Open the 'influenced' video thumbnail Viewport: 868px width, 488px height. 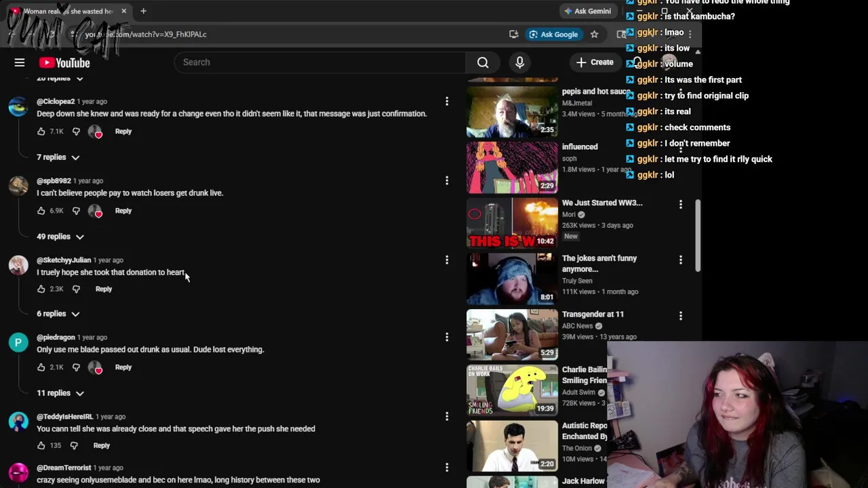(512, 167)
